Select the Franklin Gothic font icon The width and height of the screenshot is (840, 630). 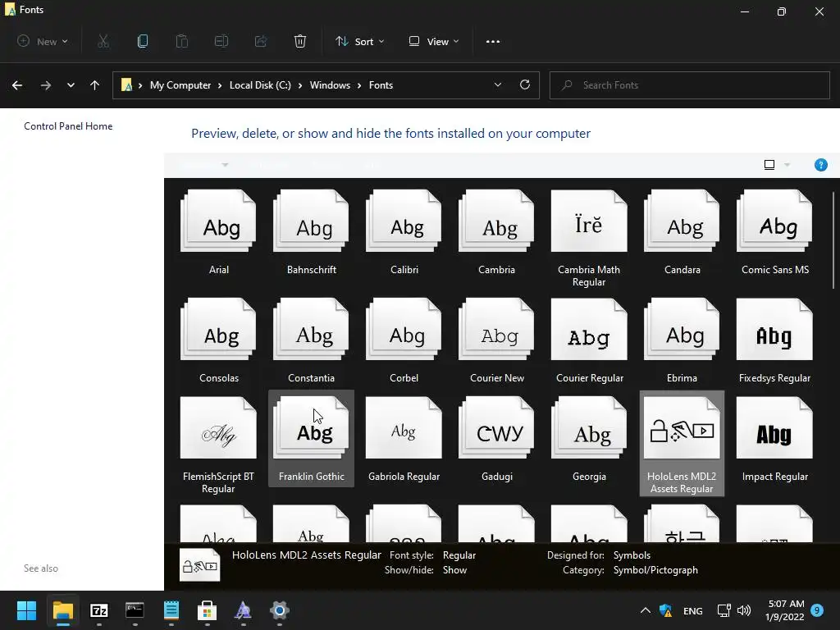click(311, 428)
